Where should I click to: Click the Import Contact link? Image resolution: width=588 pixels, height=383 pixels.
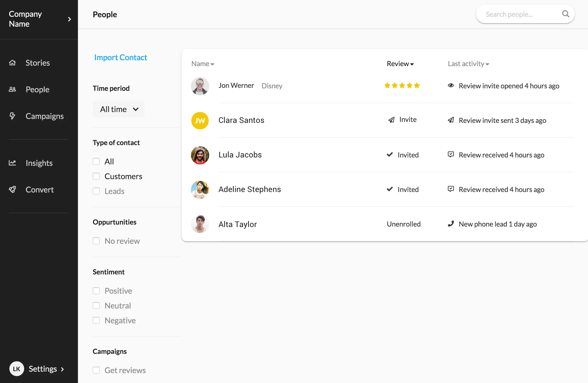coord(120,57)
